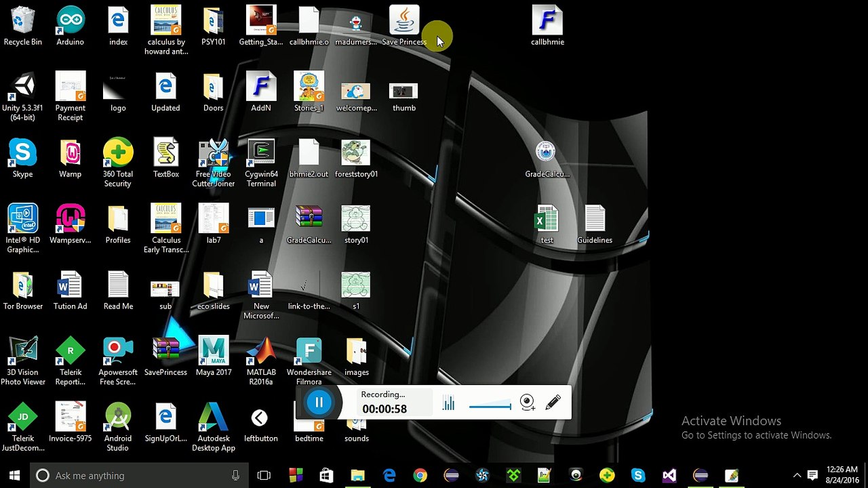Screen dimensions: 868x488
Task: Select the New Microsoft Word document icon
Action: [261, 296]
